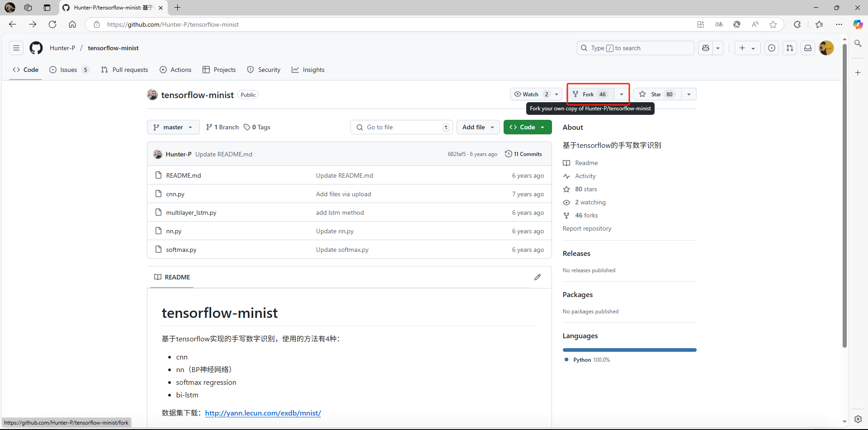Expand the Copilot dropdown arrow in the header
The height and width of the screenshot is (430, 868).
(718, 48)
